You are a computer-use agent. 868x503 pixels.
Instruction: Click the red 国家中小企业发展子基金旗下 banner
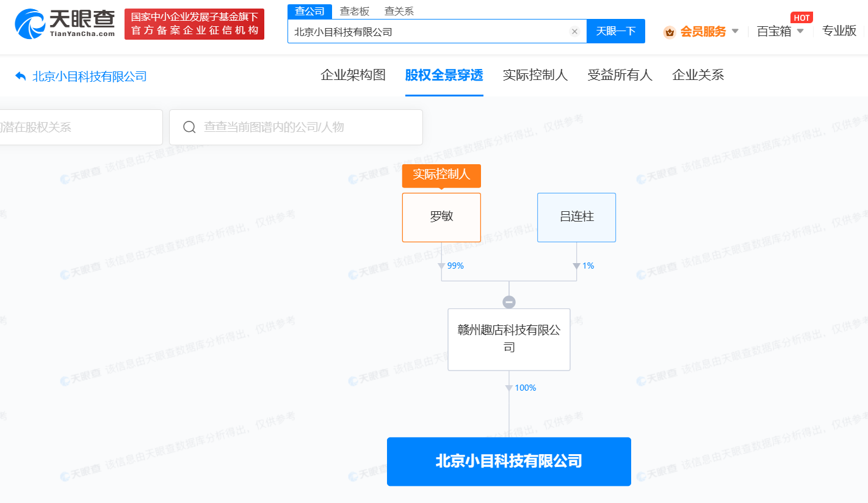click(194, 24)
